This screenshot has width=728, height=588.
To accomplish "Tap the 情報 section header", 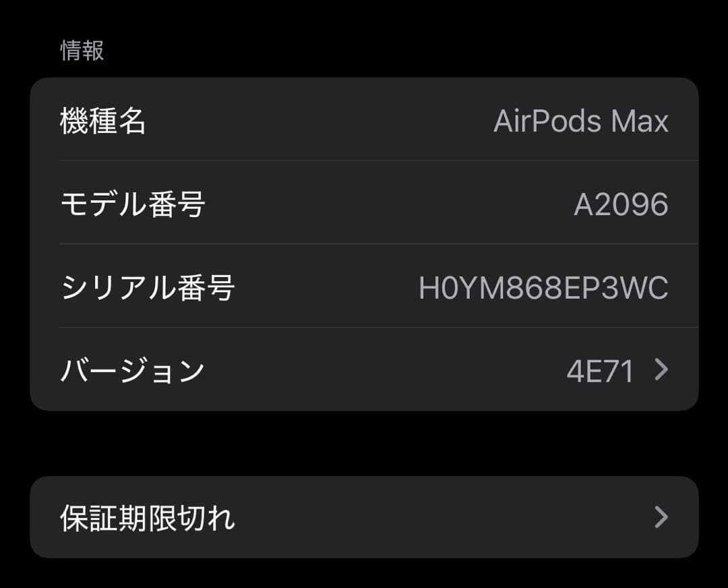I will coord(82,50).
